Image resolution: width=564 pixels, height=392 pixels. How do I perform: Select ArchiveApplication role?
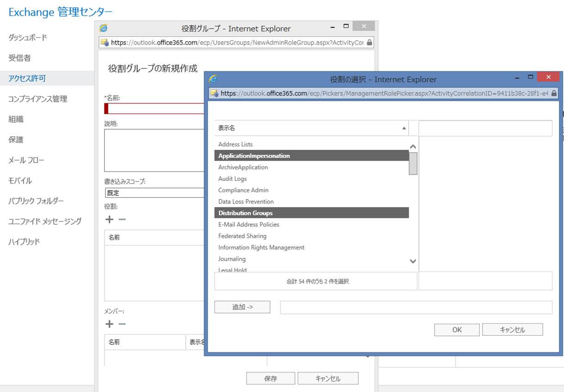pos(312,167)
